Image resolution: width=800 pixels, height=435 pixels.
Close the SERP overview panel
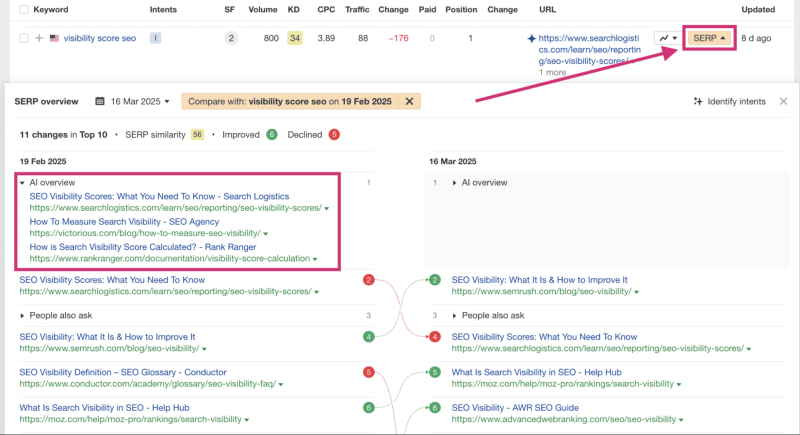tap(783, 102)
